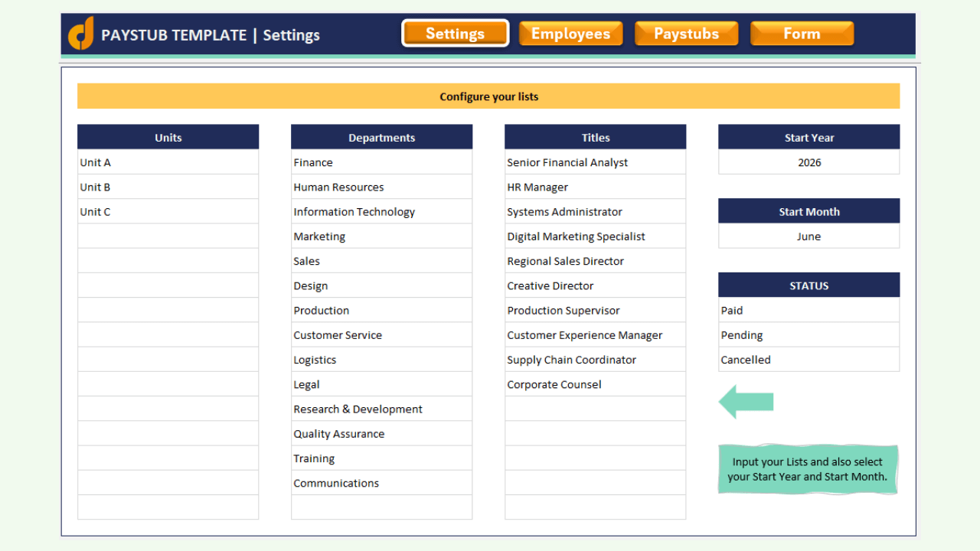Image resolution: width=980 pixels, height=551 pixels.
Task: Click the empty cell below Unit C
Action: click(x=168, y=236)
